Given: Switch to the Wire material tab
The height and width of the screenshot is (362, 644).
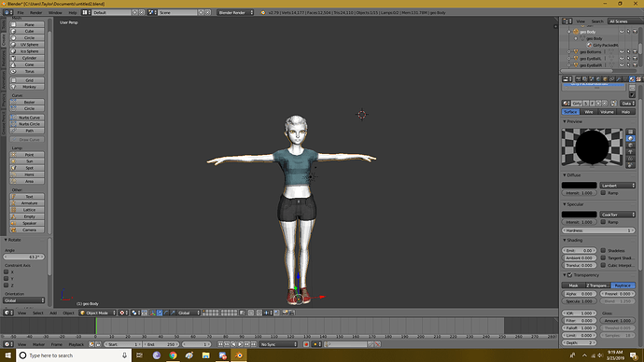Looking at the screenshot, I should pyautogui.click(x=589, y=112).
